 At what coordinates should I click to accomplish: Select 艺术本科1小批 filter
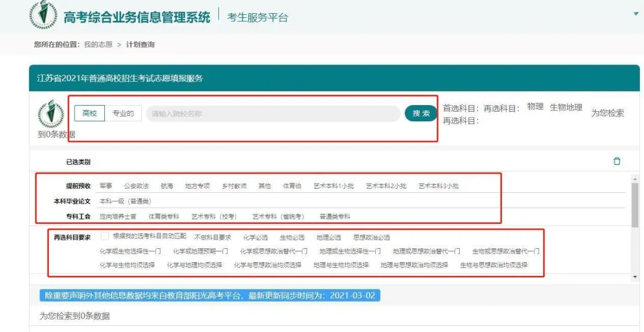tap(333, 186)
